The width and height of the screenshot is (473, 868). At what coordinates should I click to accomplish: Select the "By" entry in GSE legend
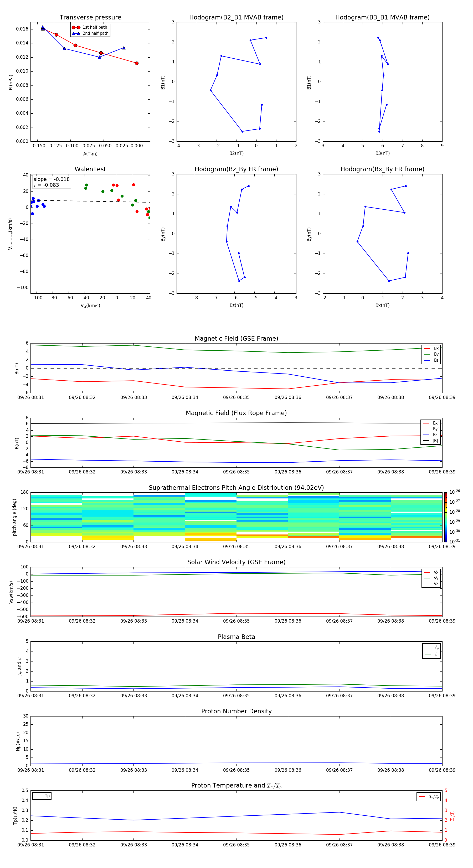(431, 354)
